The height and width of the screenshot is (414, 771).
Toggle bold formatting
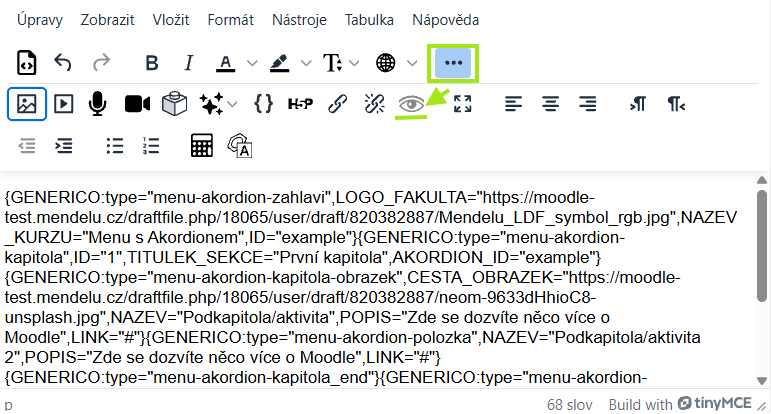pos(152,63)
